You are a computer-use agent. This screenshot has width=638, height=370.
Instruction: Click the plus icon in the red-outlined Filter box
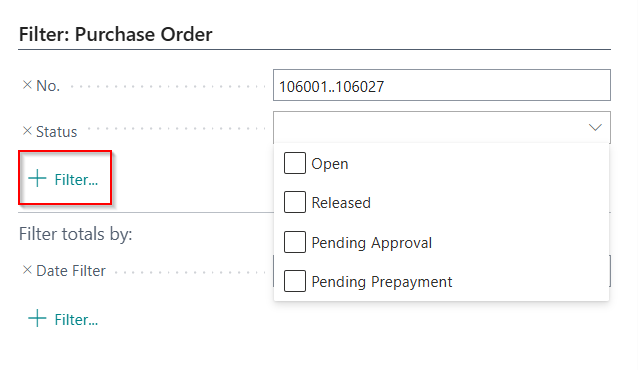click(37, 178)
